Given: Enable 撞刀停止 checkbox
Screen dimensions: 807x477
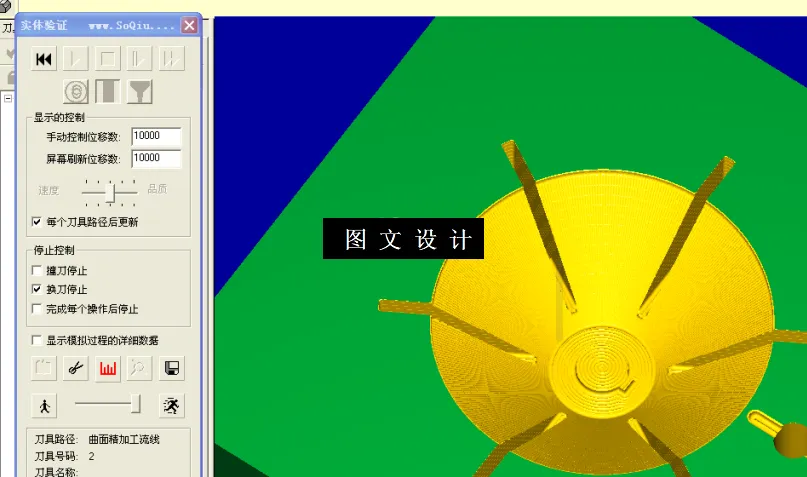Looking at the screenshot, I should coord(37,270).
